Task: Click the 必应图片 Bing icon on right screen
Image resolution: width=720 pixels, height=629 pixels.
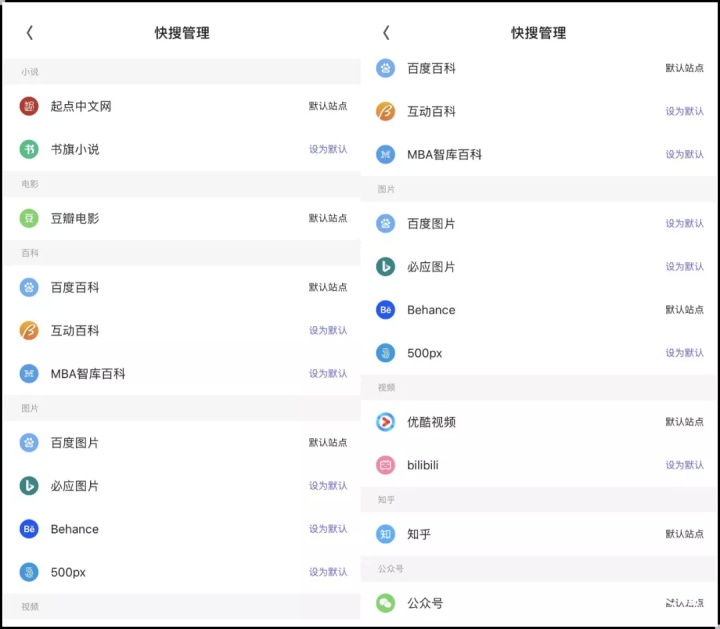Action: pos(386,267)
